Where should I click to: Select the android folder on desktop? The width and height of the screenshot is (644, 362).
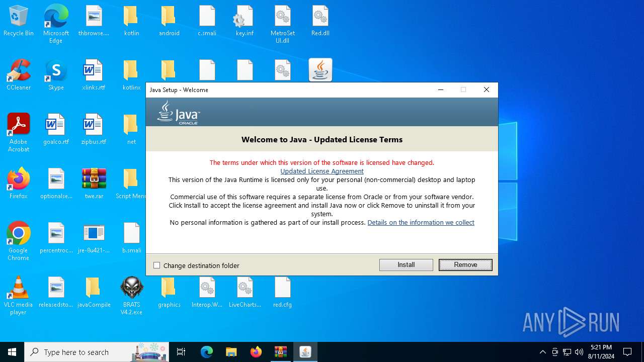(169, 21)
